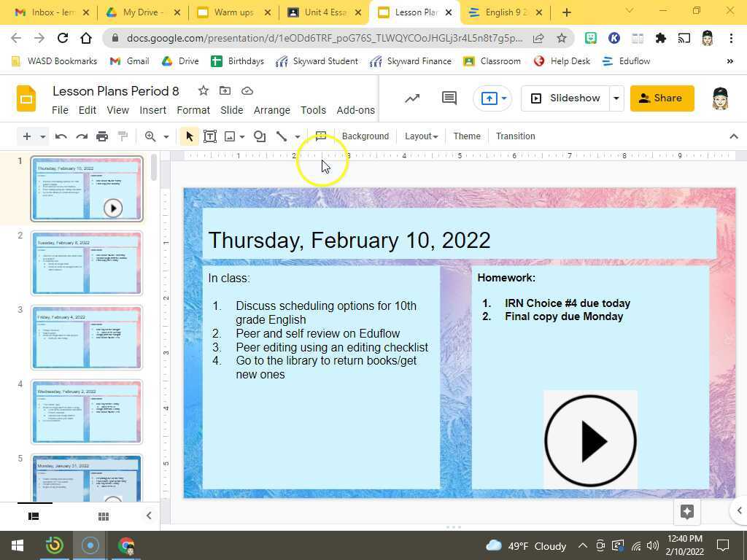Screen dimensions: 747x560
Task: Expand line type dropdown arrow
Action: [x=298, y=136]
